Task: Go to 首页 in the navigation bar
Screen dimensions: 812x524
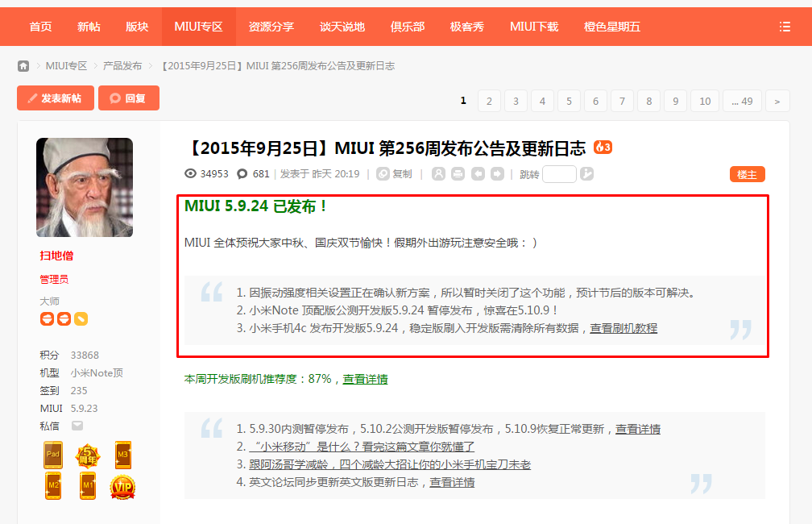Action: pyautogui.click(x=40, y=27)
